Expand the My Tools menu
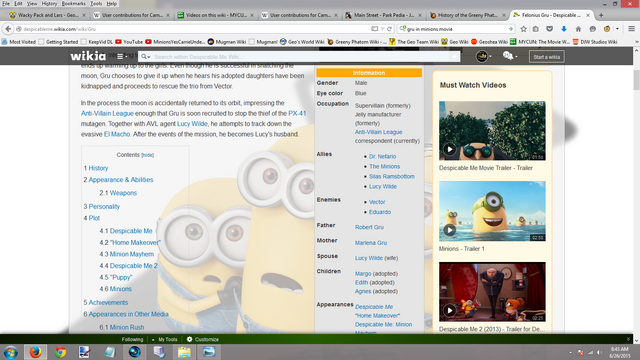Viewport: 640px width, 360px height. point(164,339)
